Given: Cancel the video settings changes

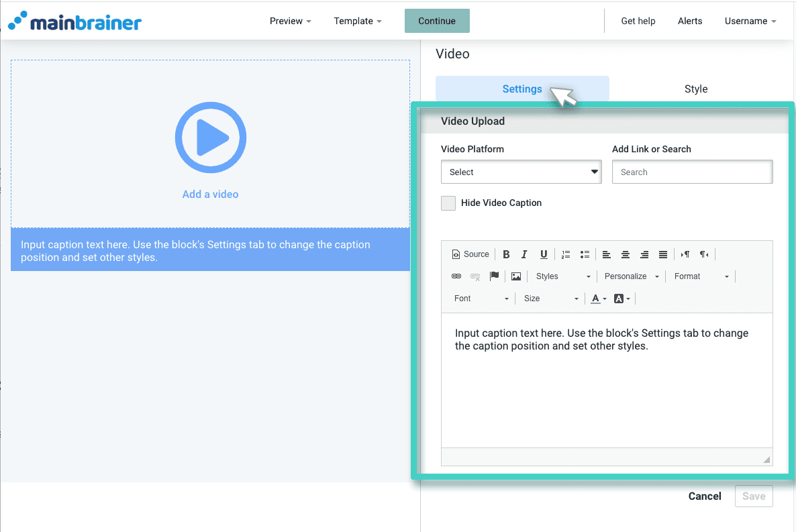Looking at the screenshot, I should (x=705, y=496).
